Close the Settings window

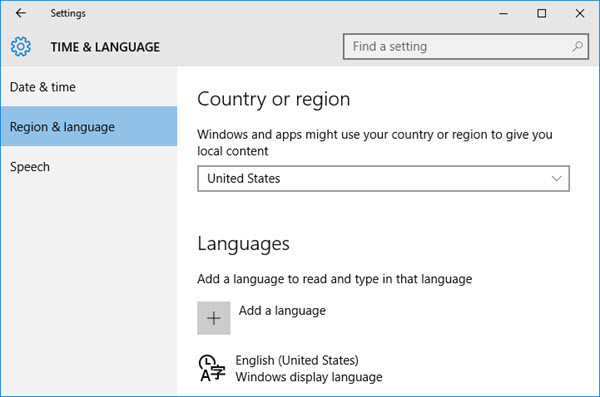coord(580,13)
